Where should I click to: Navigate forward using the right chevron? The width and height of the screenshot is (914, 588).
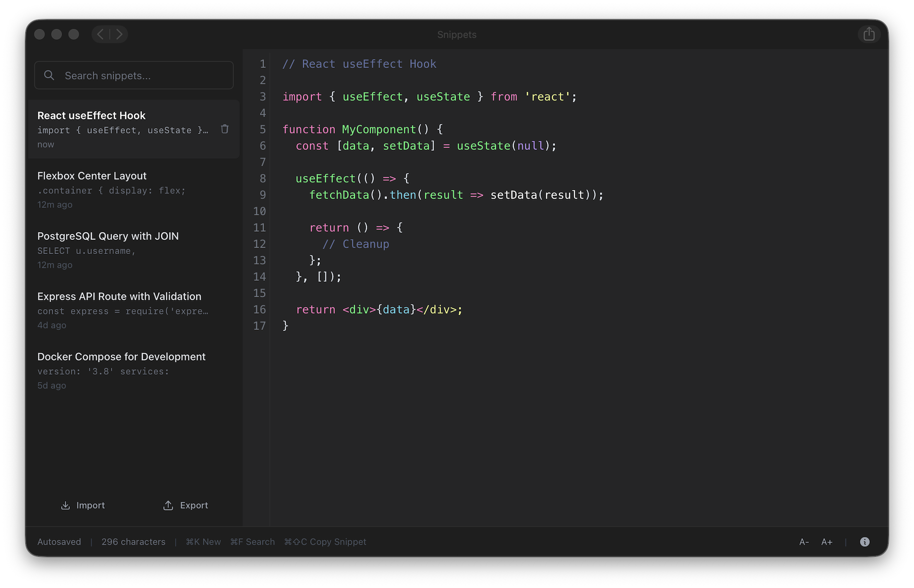click(119, 34)
